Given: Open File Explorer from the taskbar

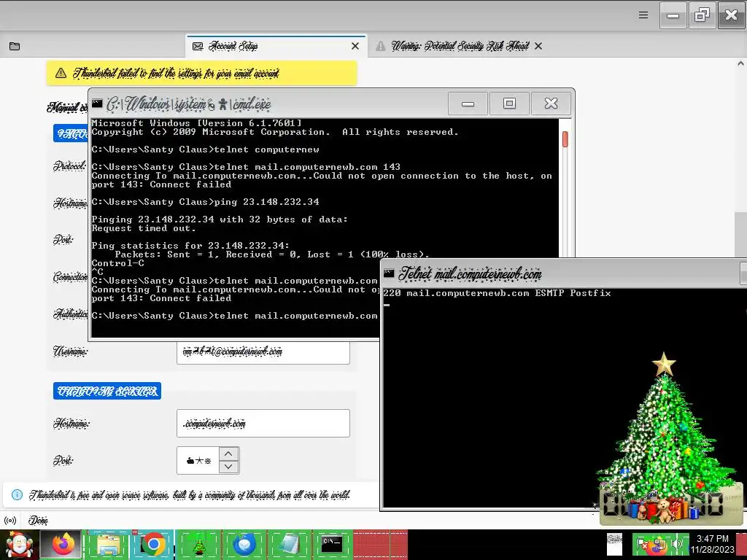Looking at the screenshot, I should pyautogui.click(x=108, y=545).
